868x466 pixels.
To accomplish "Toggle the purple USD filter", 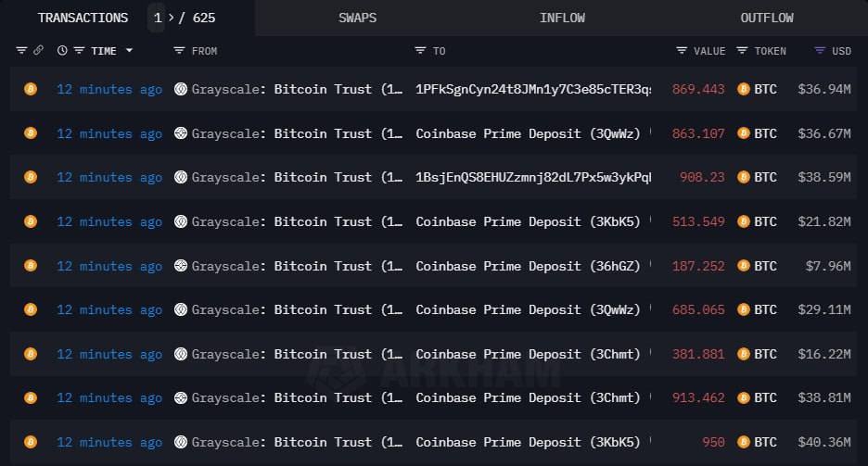I will click(819, 51).
